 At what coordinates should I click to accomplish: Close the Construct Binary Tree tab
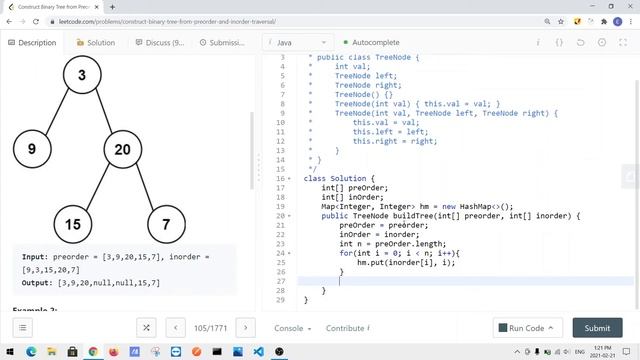(97, 7)
